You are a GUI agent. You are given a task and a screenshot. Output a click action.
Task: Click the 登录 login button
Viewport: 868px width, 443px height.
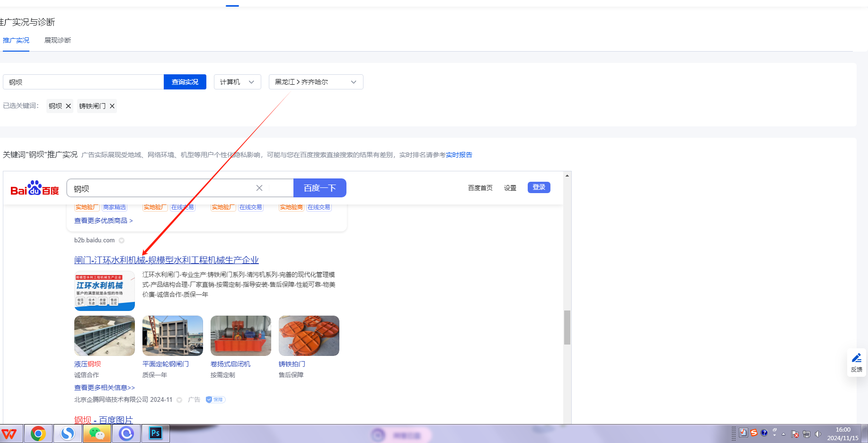(539, 187)
